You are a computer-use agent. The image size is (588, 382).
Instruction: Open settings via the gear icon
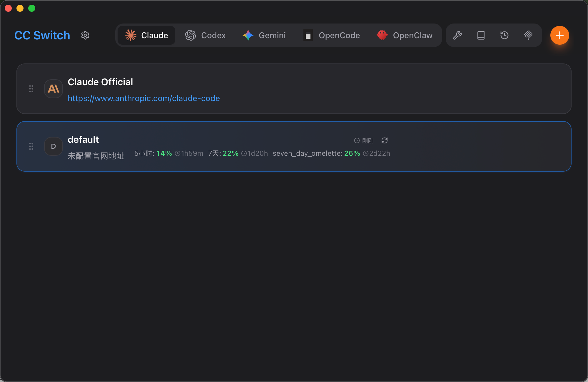tap(85, 35)
